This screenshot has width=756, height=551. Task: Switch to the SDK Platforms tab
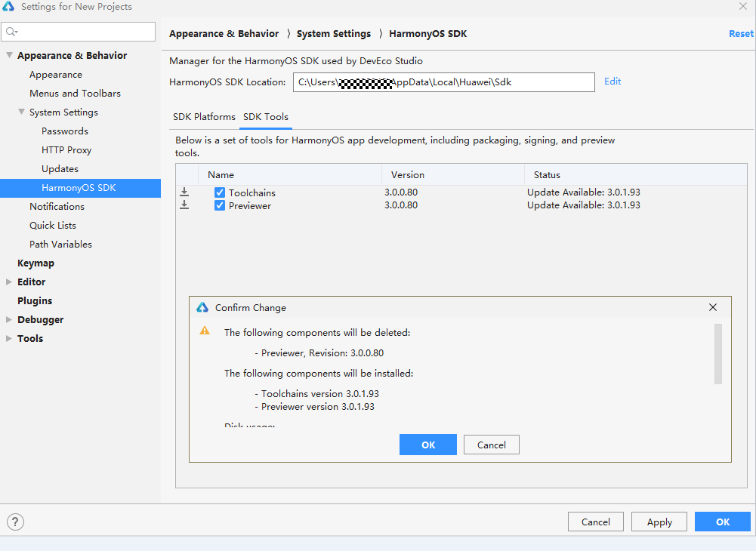(x=204, y=117)
